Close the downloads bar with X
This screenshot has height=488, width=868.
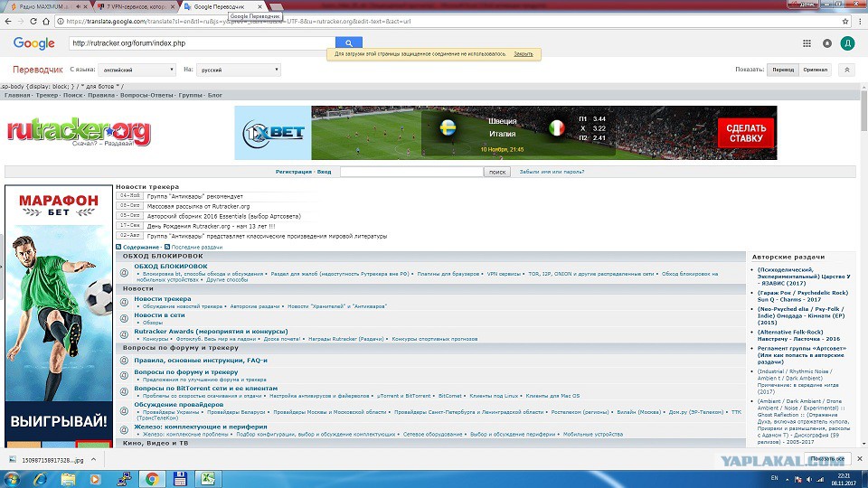coord(860,459)
